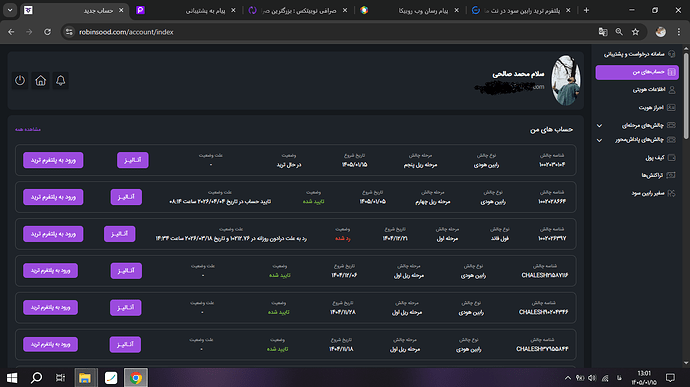The width and height of the screenshot is (690, 387).
Task: Click greeting text سلام محمد صالحی
Action: pyautogui.click(x=518, y=74)
